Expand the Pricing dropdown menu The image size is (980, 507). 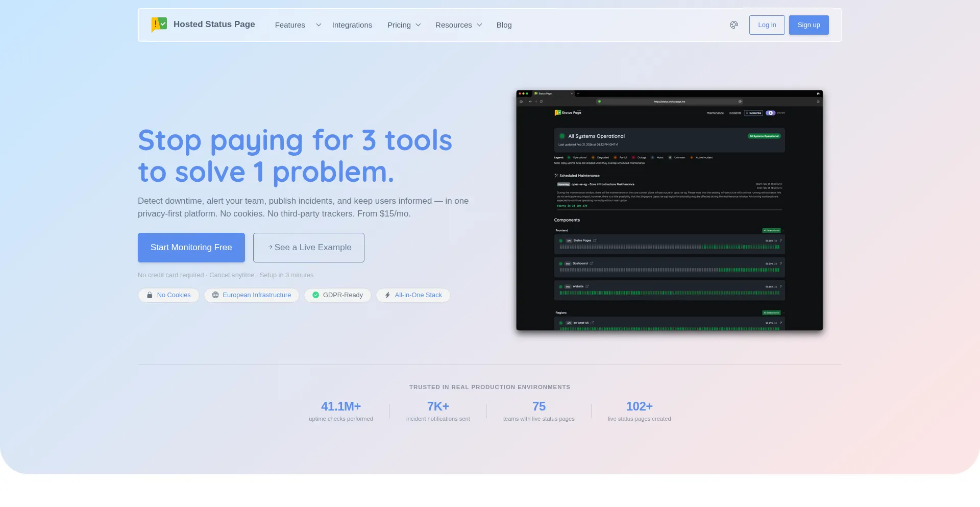[x=404, y=25]
